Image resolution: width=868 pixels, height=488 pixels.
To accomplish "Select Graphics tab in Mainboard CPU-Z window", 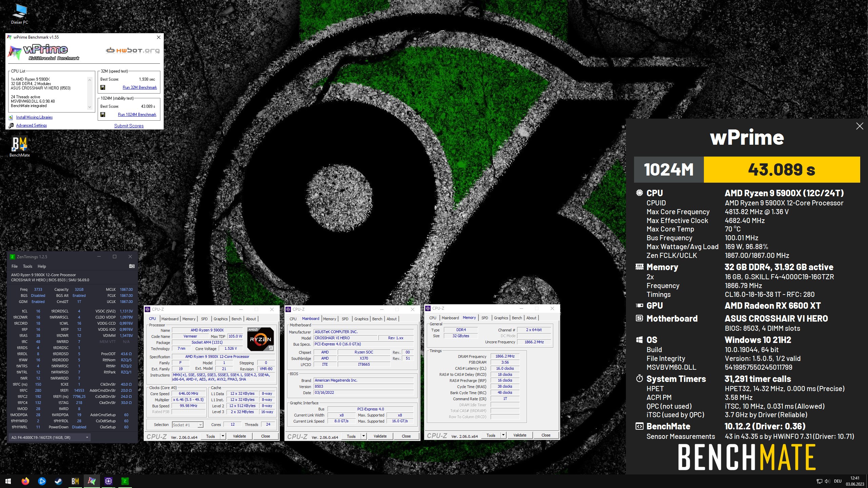I will (x=361, y=319).
